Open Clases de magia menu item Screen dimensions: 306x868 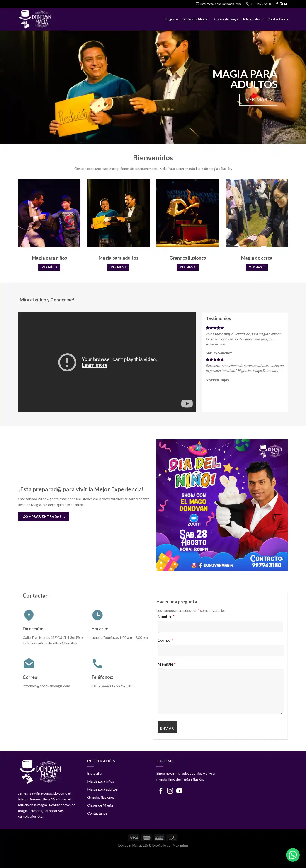226,19
